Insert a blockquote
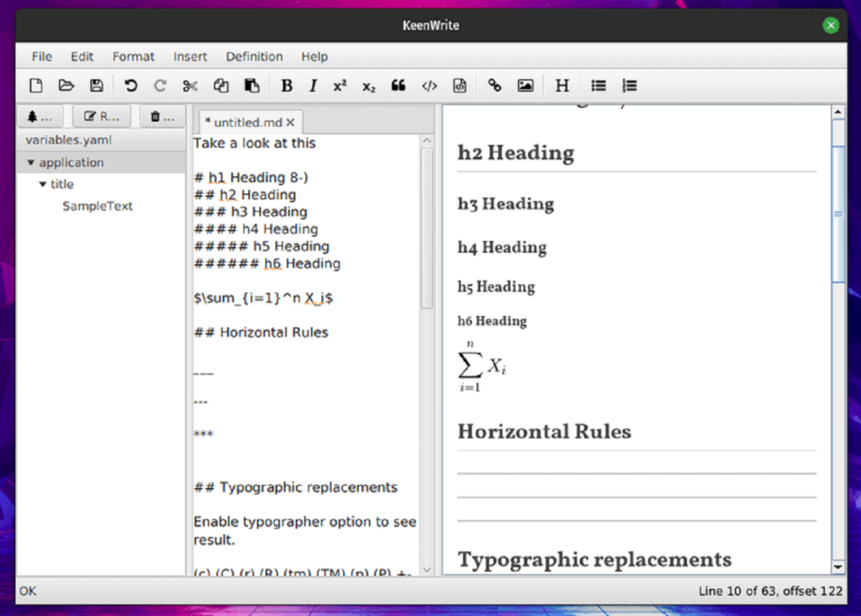This screenshot has height=616, width=861. (x=399, y=85)
